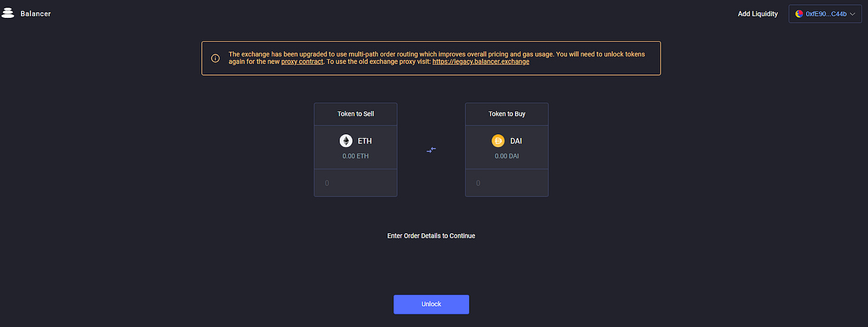
Task: Swap tokens with the center arrows icon
Action: (431, 150)
